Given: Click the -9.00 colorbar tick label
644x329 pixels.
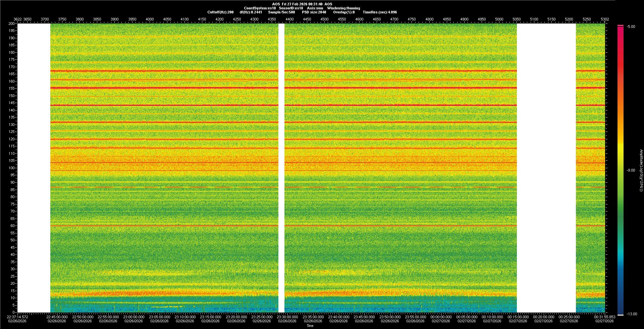Looking at the screenshot, I should (631, 171).
